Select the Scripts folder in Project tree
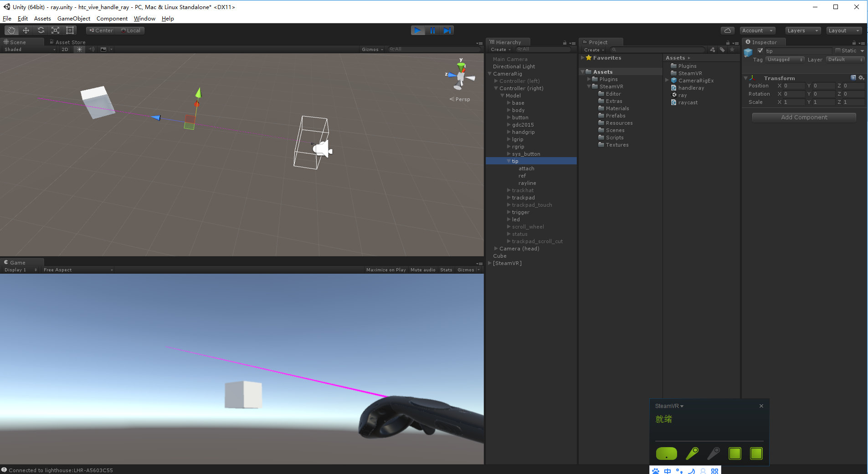 (614, 138)
